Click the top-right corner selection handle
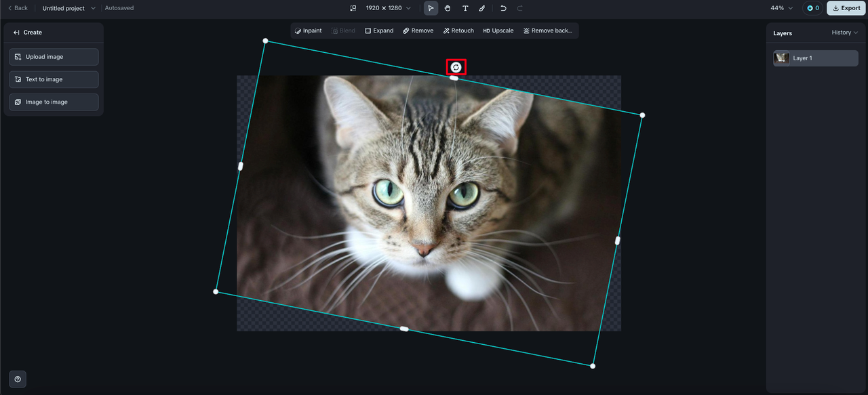 (642, 115)
